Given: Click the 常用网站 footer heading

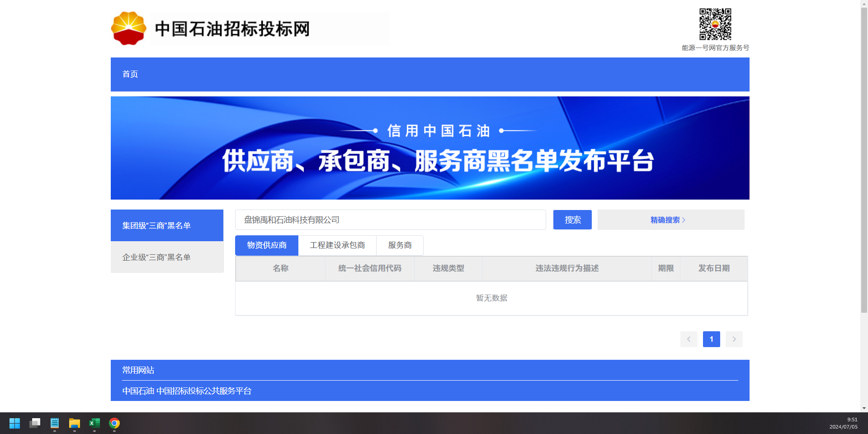Looking at the screenshot, I should click(138, 370).
